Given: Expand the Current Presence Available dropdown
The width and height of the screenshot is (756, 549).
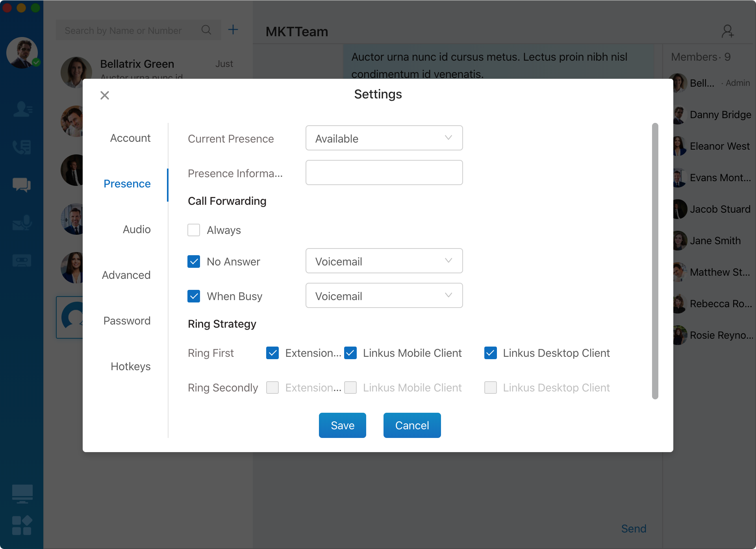Looking at the screenshot, I should pyautogui.click(x=384, y=138).
